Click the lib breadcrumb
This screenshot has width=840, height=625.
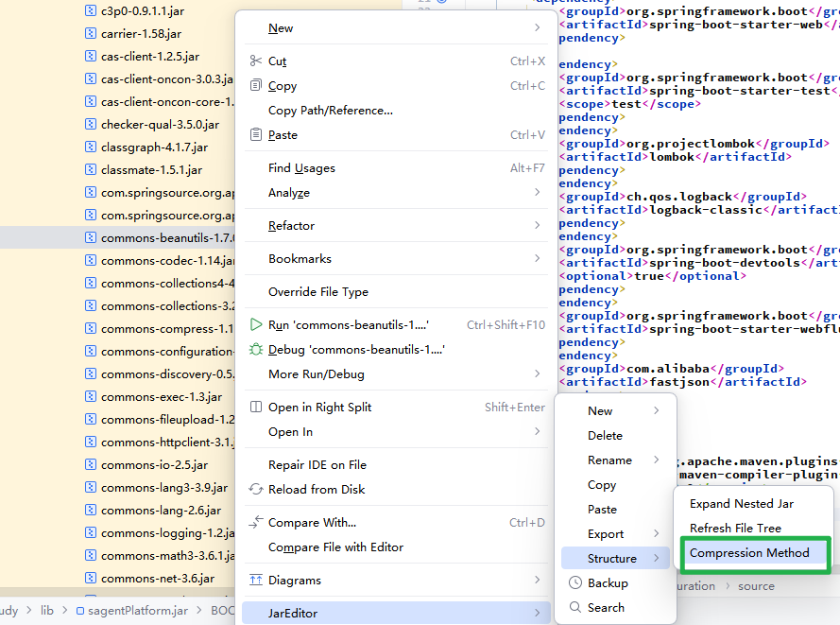47,611
